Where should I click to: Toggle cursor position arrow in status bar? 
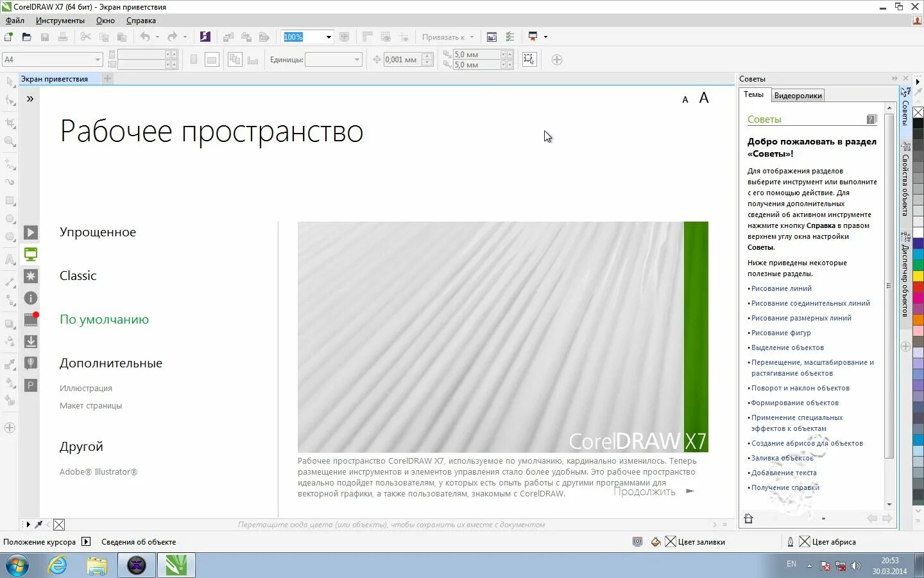point(86,542)
